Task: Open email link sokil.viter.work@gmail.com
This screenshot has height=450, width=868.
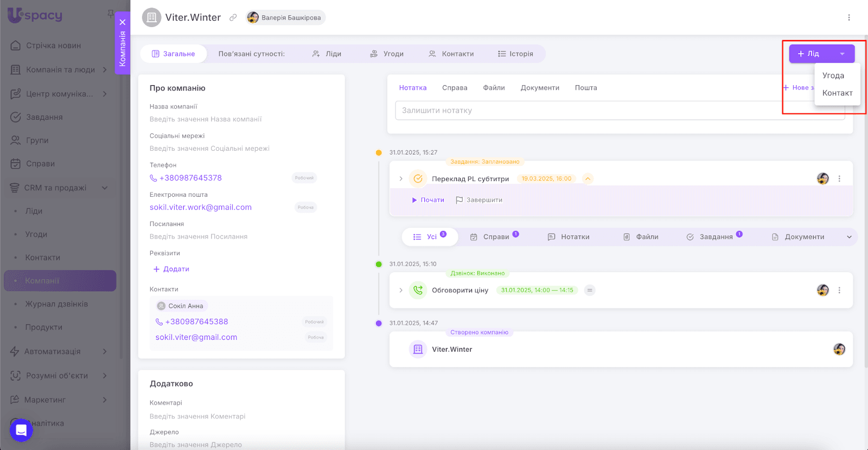Action: pos(201,207)
